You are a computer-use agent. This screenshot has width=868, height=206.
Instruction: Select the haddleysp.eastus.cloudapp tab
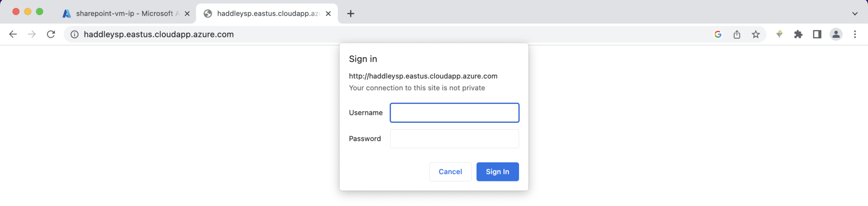point(268,14)
